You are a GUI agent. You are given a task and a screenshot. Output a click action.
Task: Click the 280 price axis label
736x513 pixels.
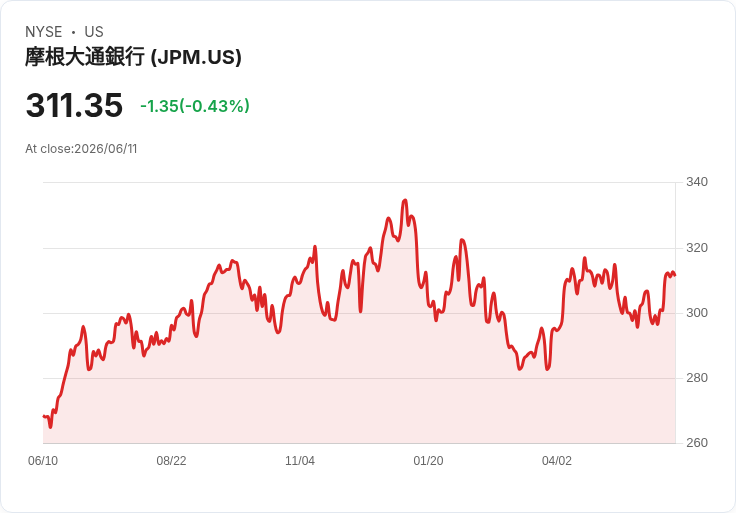[x=697, y=377]
